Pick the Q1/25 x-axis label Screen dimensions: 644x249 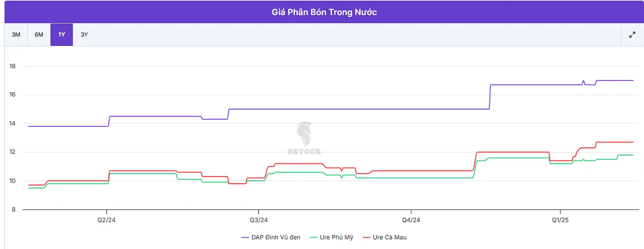[x=560, y=220]
